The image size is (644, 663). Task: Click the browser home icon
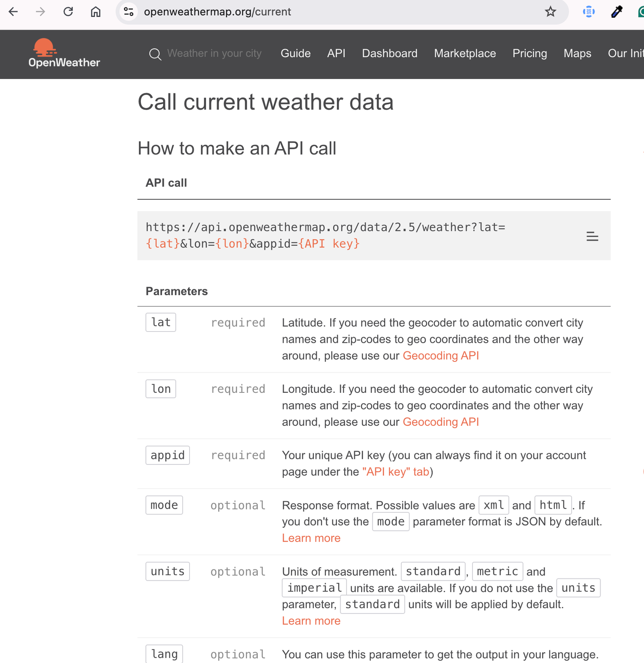point(95,12)
